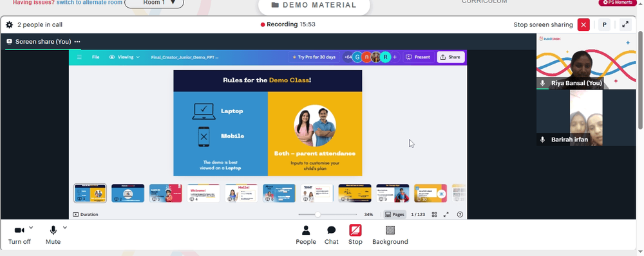Open Canva help question mark
The width and height of the screenshot is (644, 256).
click(460, 215)
